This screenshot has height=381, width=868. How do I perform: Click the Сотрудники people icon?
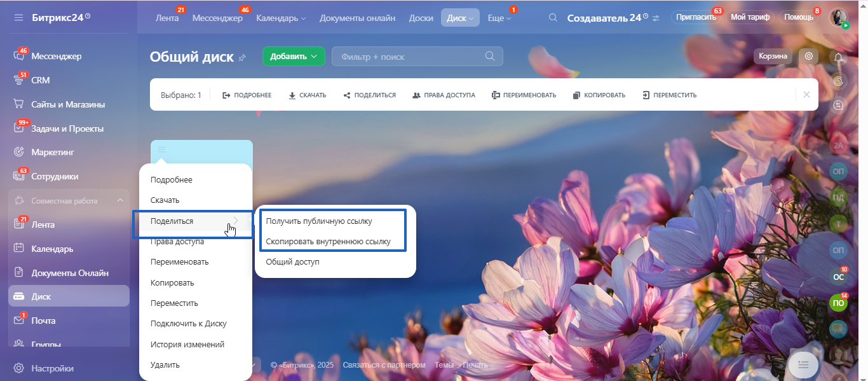(x=18, y=176)
